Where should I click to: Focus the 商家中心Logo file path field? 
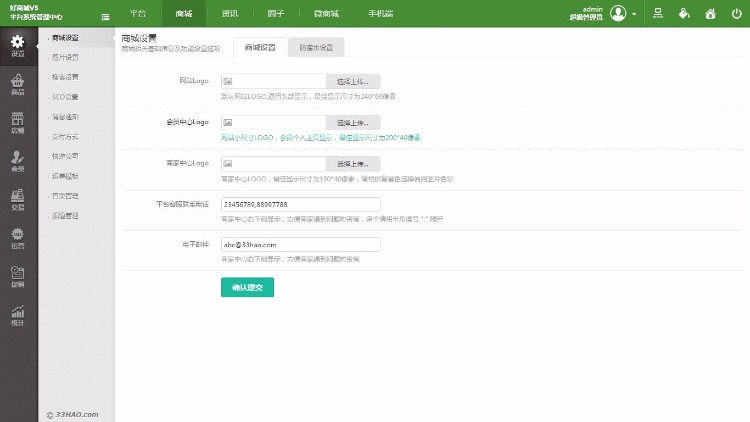(x=274, y=164)
